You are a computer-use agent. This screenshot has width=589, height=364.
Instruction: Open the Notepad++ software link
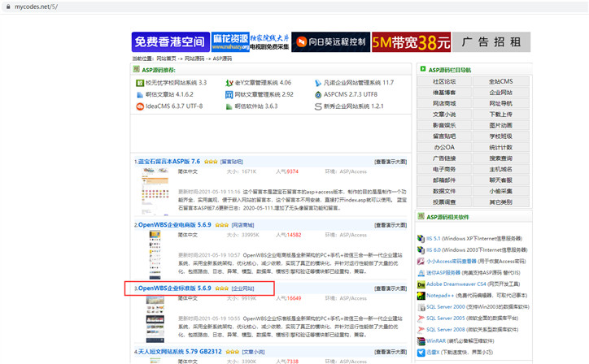pyautogui.click(x=440, y=296)
